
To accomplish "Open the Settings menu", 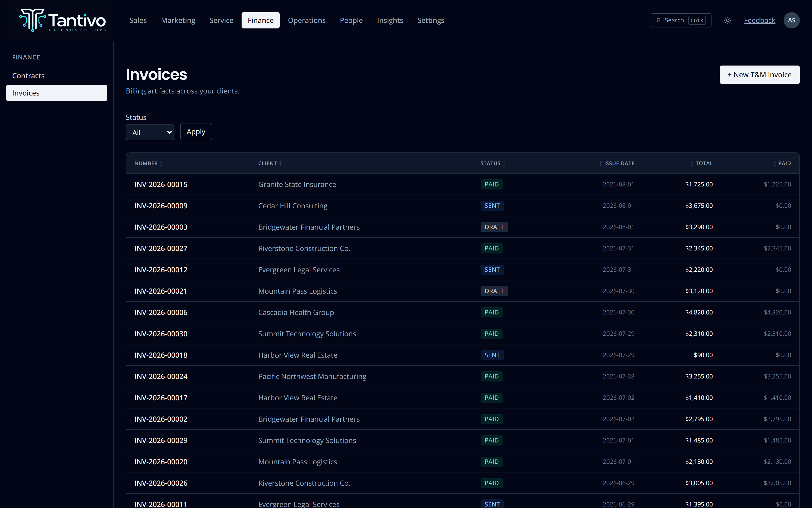I will (x=431, y=21).
